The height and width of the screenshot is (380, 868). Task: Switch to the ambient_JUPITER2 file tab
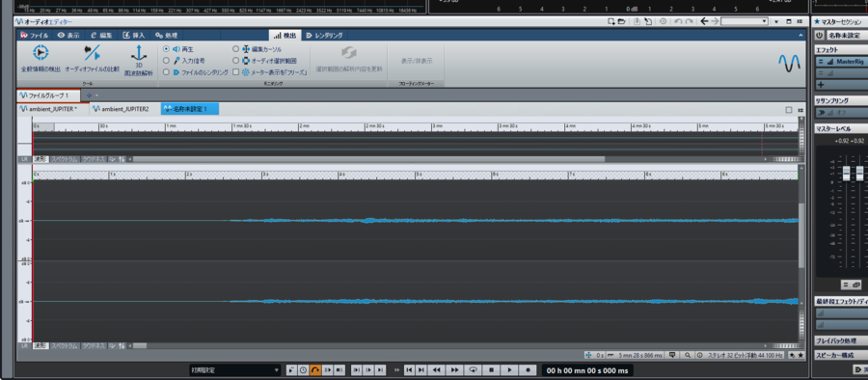pos(125,109)
